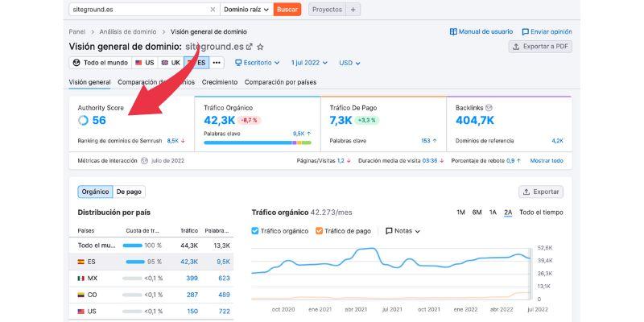Set chart range to 2A

click(x=508, y=213)
